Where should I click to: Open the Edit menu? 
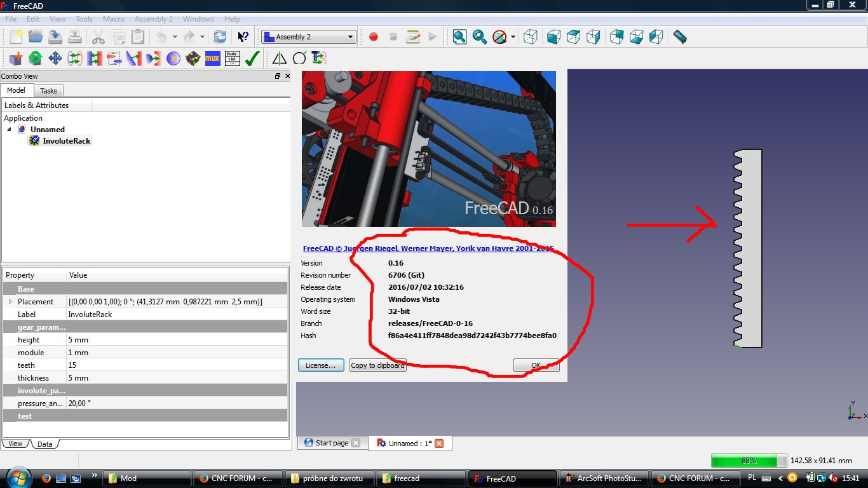coord(33,19)
